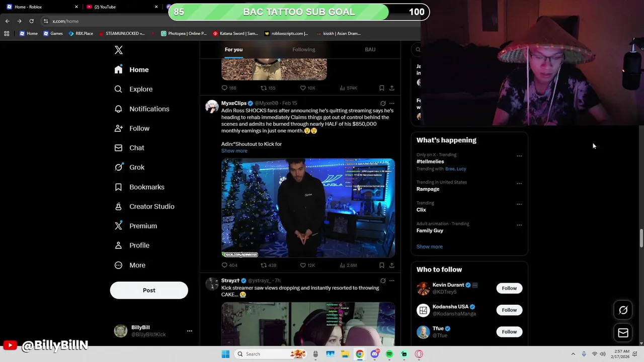Open the STEAMUNLOCKED bookmark
The height and width of the screenshot is (362, 644).
coord(122,34)
